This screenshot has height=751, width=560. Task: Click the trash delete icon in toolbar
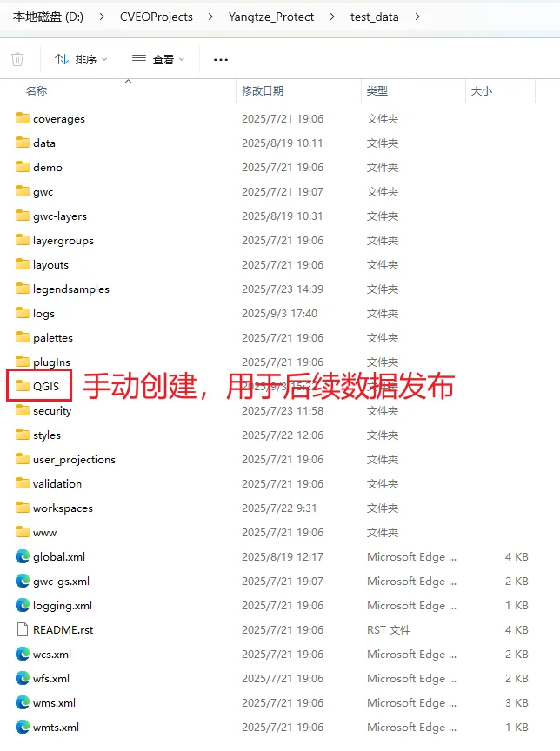(x=17, y=59)
